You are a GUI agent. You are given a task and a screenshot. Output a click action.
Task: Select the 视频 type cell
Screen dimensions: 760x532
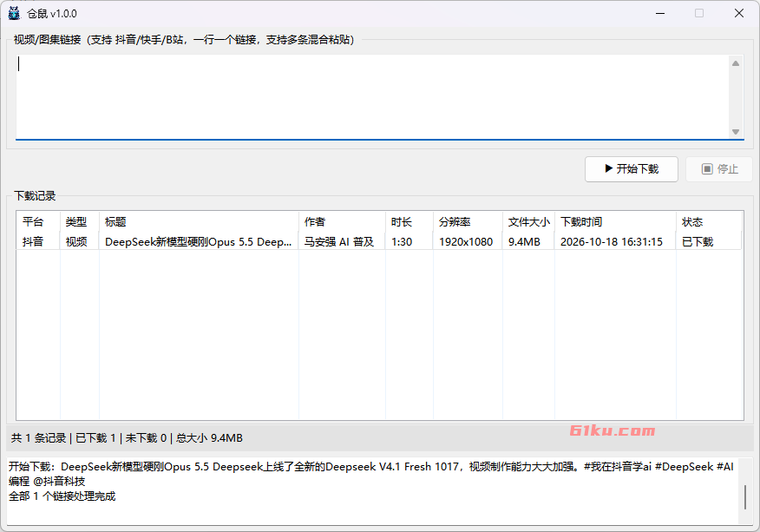(80, 241)
